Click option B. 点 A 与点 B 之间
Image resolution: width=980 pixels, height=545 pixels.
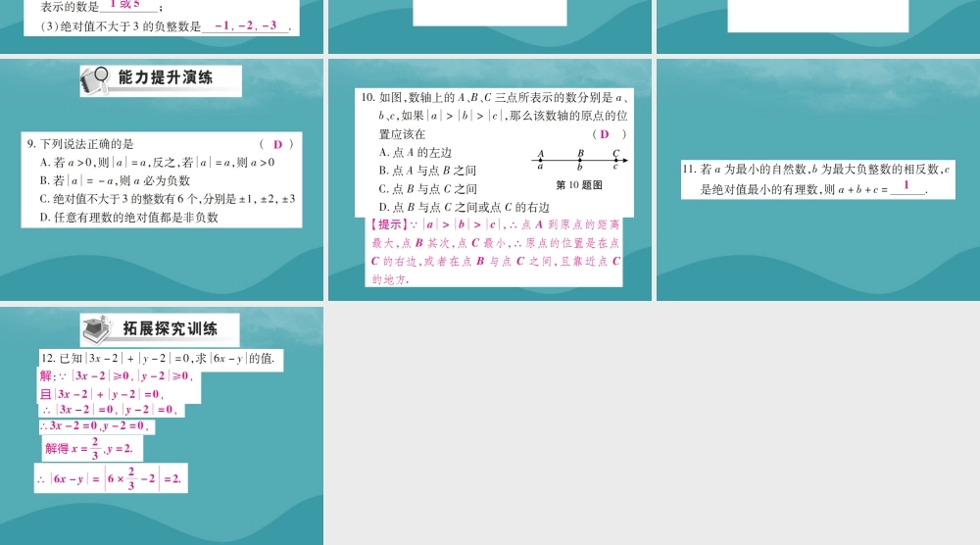[427, 170]
